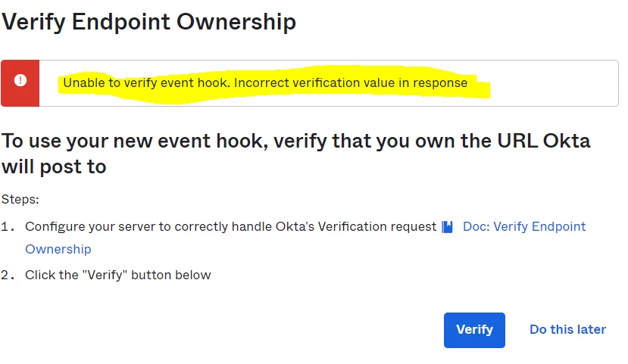Open Doc: Verify Endpoint link text
The width and height of the screenshot is (628, 364).
[524, 227]
